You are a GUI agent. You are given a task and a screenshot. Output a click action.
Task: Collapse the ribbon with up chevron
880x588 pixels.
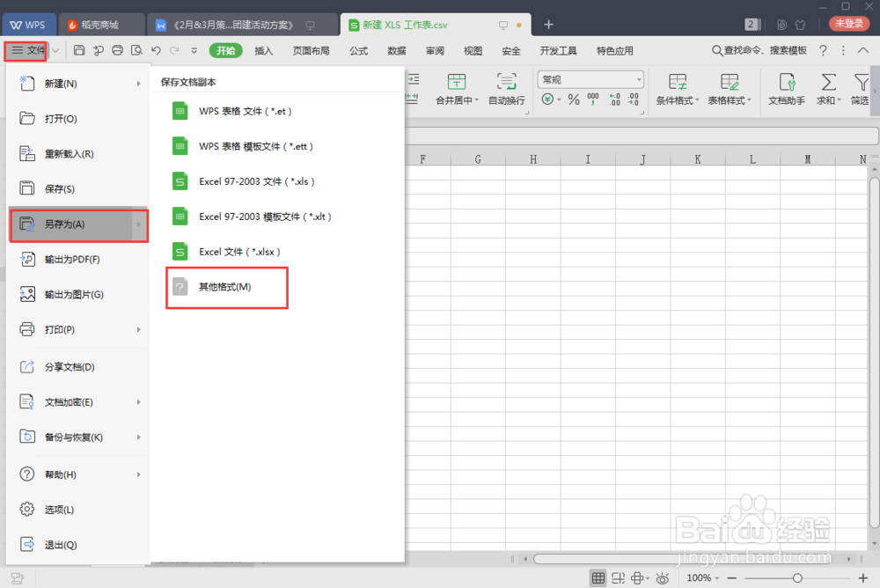pos(863,50)
